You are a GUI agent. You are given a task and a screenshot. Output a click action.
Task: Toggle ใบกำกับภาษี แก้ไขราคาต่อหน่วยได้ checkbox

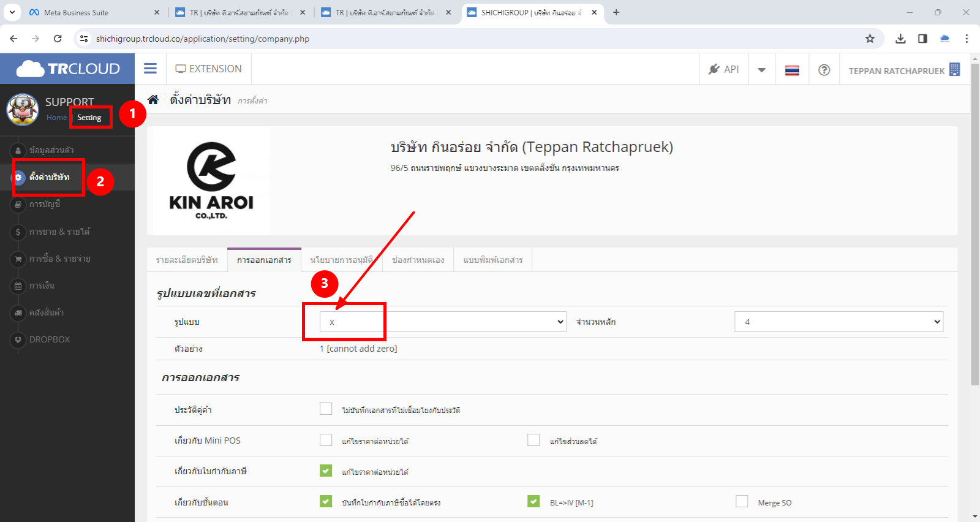click(x=326, y=471)
